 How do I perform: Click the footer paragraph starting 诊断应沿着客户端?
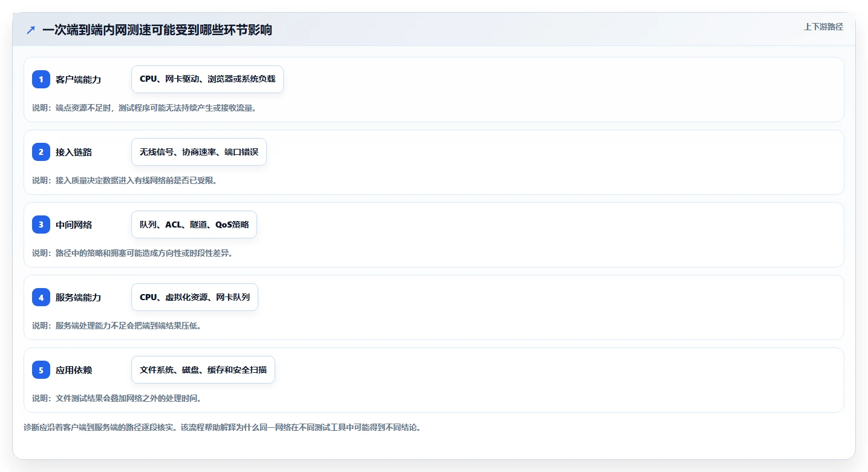[x=222, y=427]
